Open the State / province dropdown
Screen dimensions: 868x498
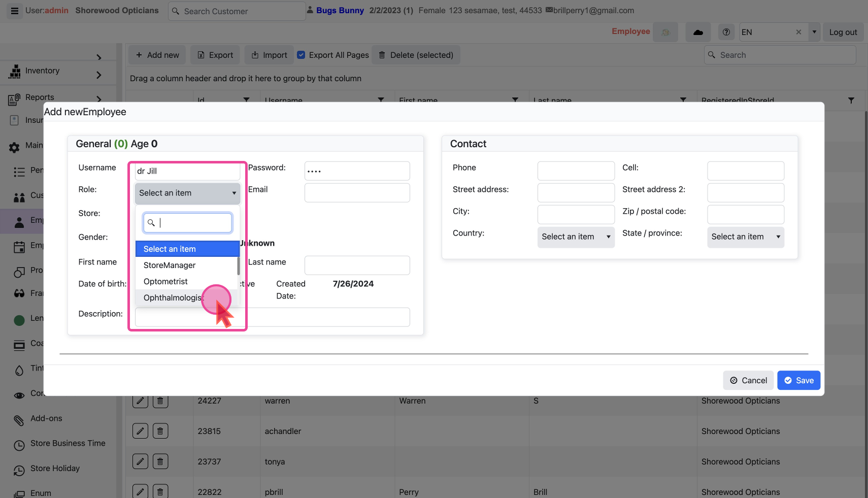[745, 237]
